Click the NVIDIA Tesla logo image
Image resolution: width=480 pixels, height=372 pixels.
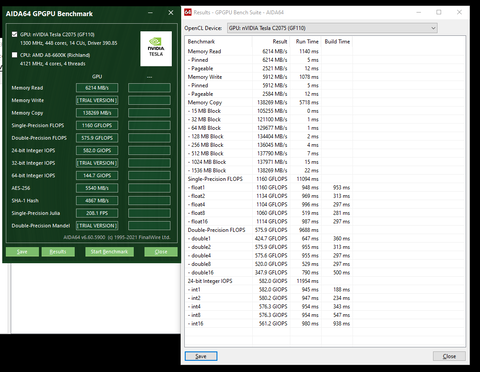point(156,49)
